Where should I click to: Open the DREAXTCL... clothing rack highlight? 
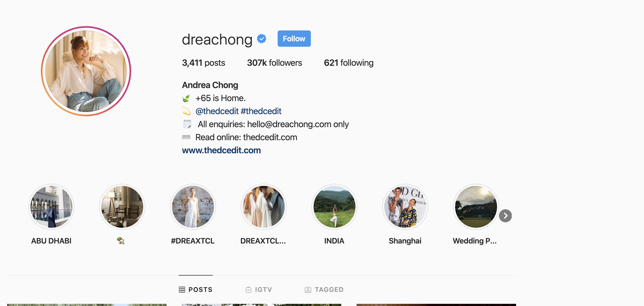coord(264,207)
